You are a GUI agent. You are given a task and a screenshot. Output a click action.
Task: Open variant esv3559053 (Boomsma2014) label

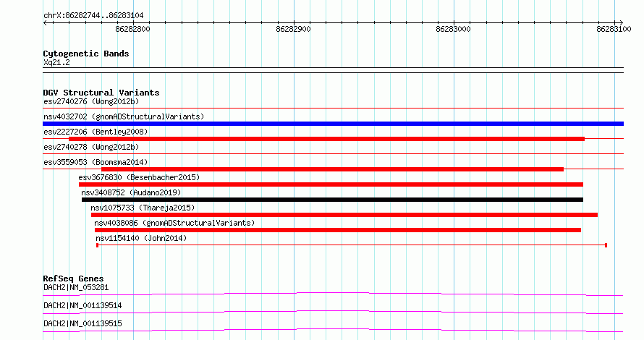pos(96,162)
